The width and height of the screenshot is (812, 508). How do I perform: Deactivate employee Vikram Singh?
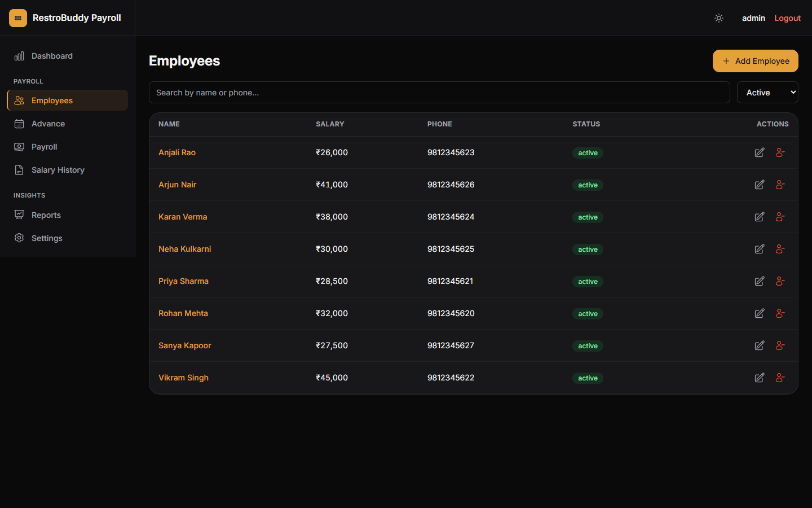(x=780, y=378)
